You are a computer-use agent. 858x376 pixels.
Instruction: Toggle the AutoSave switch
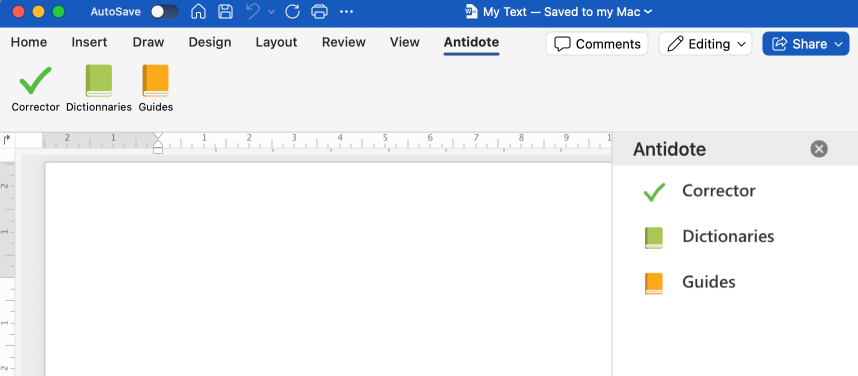tap(164, 11)
